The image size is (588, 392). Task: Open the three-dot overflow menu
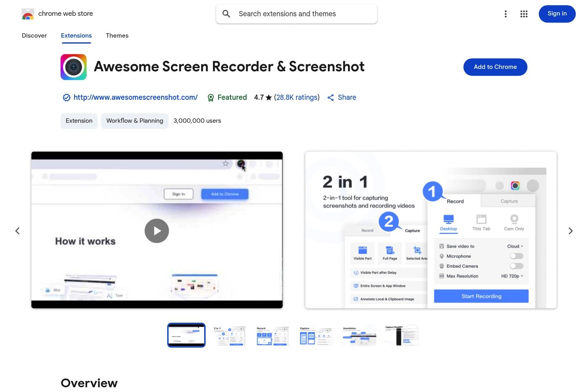[506, 14]
